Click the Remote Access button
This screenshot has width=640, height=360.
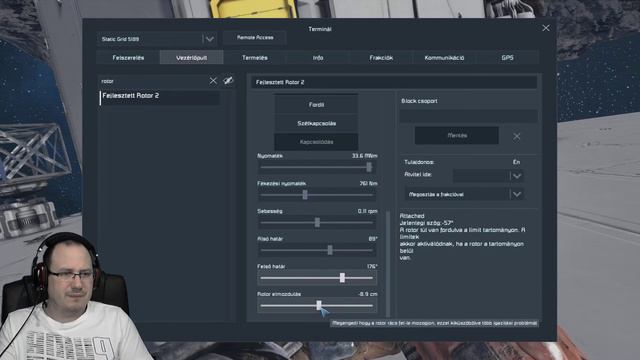pyautogui.click(x=255, y=38)
